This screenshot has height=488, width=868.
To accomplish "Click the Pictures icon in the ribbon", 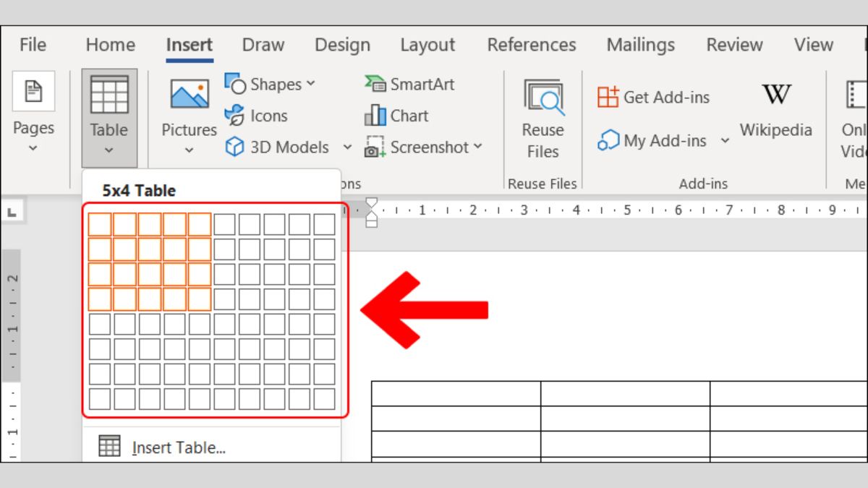I will click(189, 95).
